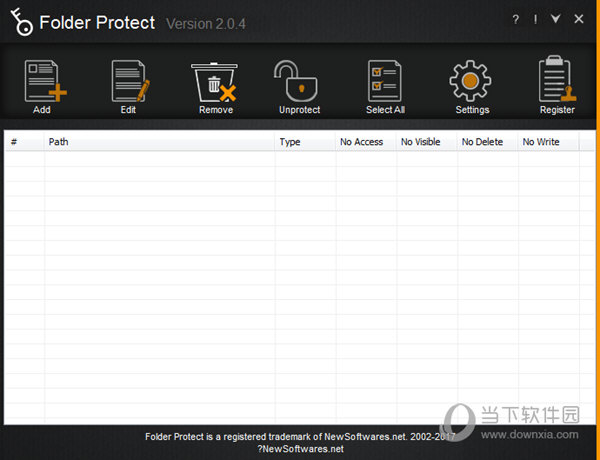This screenshot has width=600, height=460.
Task: Click the No Delete column header
Action: pyautogui.click(x=488, y=142)
